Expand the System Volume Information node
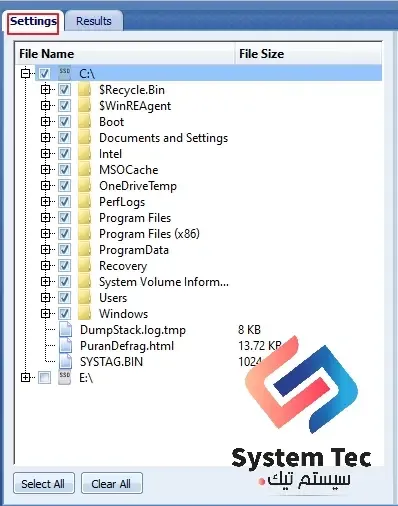398x506 pixels. coord(45,281)
